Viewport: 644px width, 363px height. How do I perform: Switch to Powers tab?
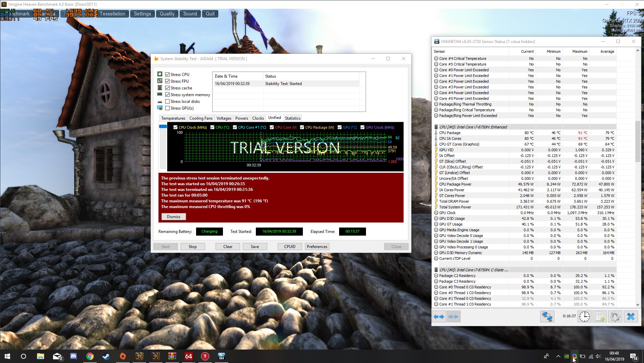coord(242,118)
